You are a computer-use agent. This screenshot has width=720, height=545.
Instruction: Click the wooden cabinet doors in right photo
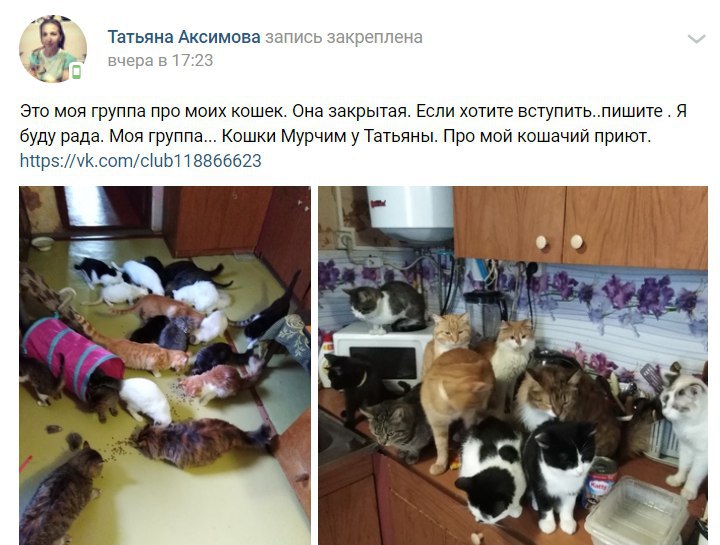(x=580, y=227)
